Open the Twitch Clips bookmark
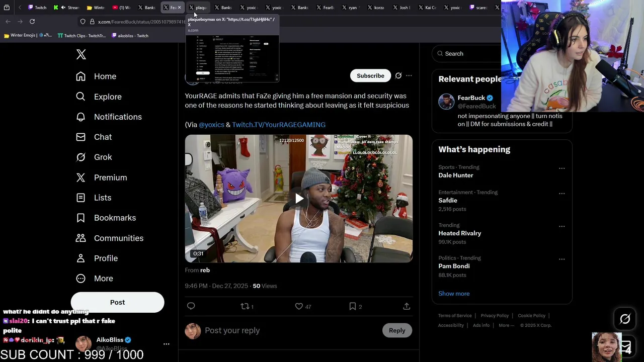 tap(82, 36)
